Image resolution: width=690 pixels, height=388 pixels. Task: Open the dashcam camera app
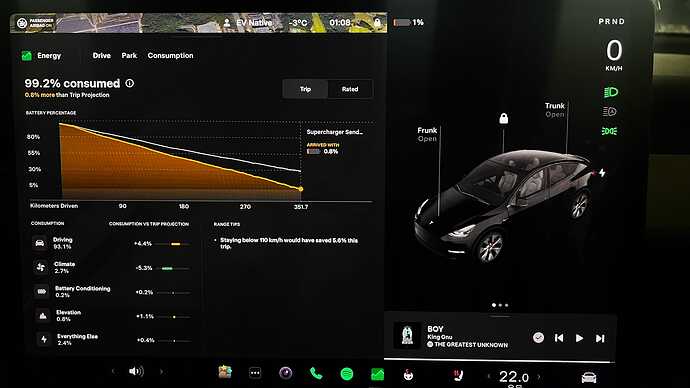(x=286, y=373)
